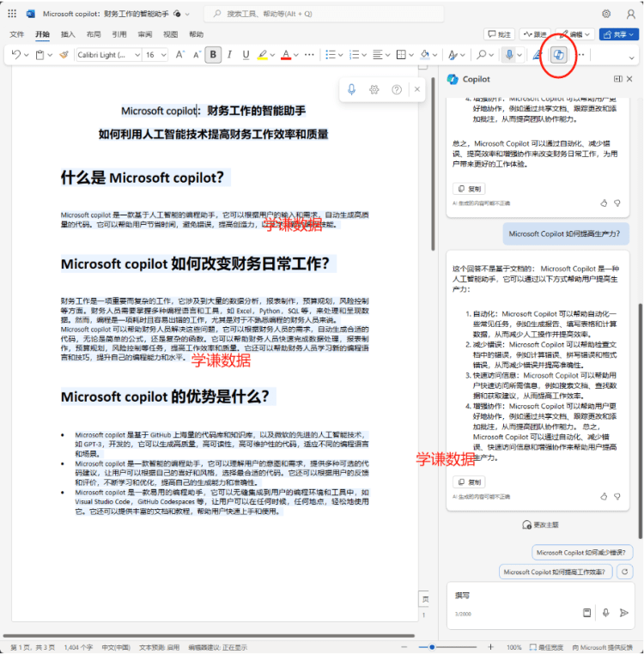The width and height of the screenshot is (644, 654).
Task: Click the 更改主题 change topic button
Action: [540, 524]
